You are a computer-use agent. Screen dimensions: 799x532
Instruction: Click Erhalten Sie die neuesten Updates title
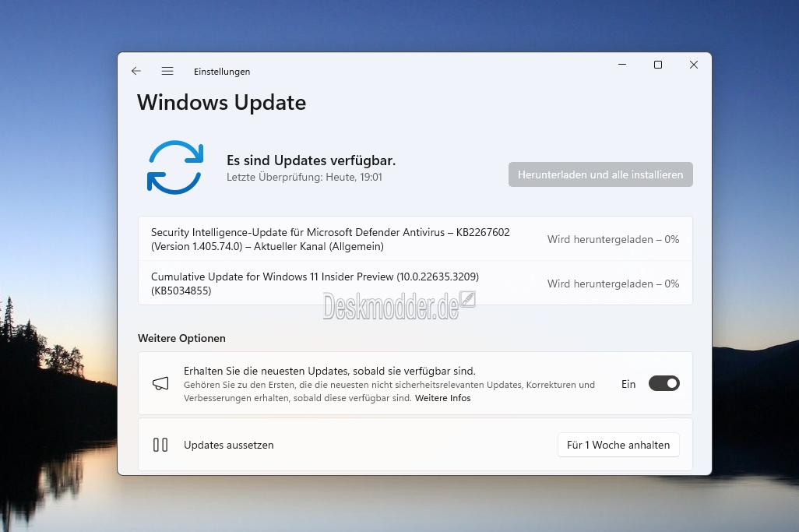pos(329,371)
